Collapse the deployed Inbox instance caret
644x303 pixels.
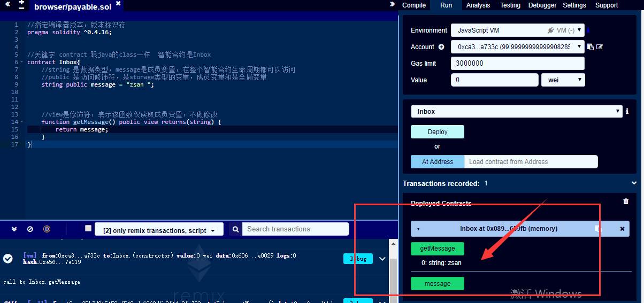point(418,229)
